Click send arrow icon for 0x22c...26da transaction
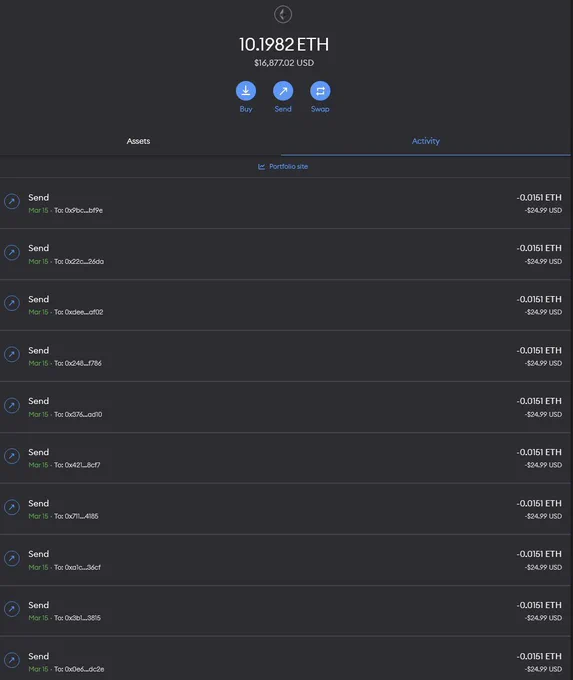573x680 pixels. (12, 252)
